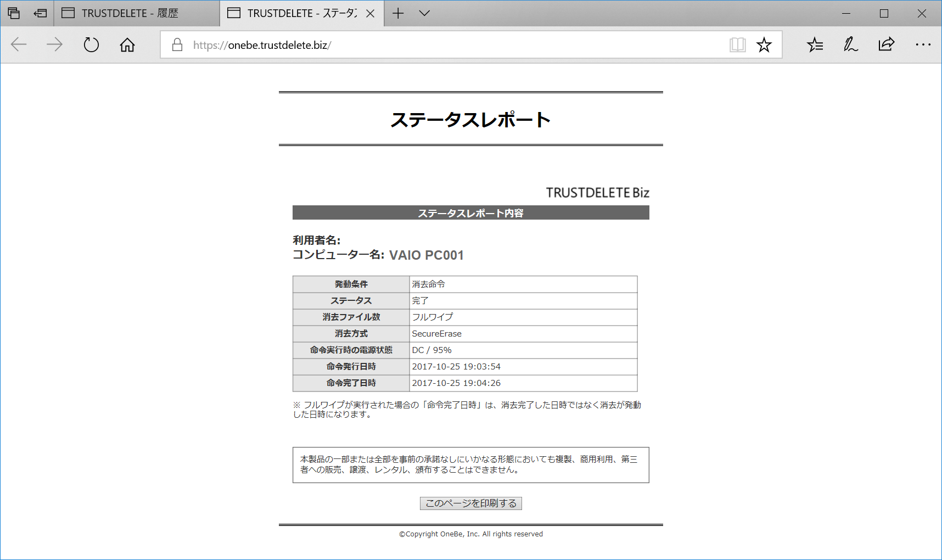This screenshot has height=560, width=942.
Task: Go to the home page
Action: tap(127, 44)
